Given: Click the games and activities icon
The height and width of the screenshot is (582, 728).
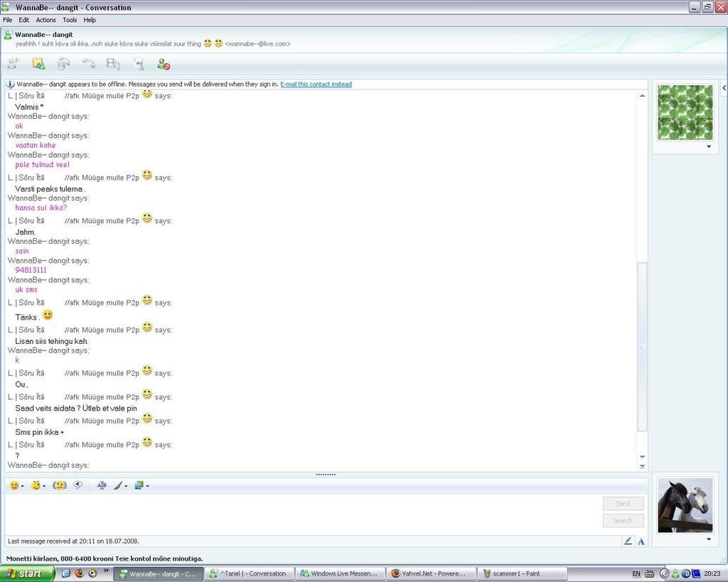Looking at the screenshot, I should (139, 64).
